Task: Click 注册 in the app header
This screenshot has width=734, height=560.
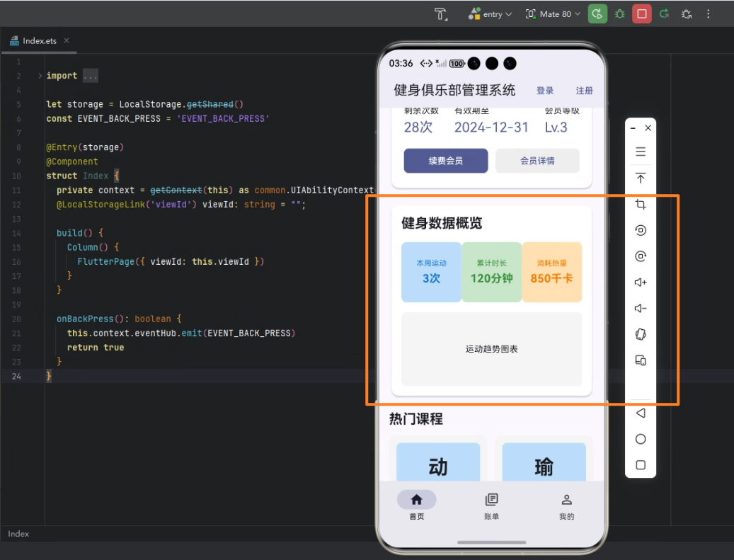Action: (x=584, y=91)
